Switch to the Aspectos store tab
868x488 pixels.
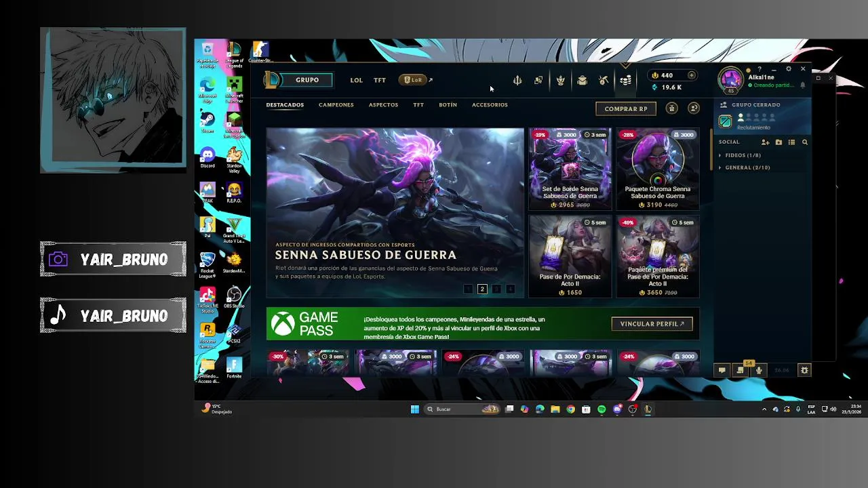[x=383, y=105]
